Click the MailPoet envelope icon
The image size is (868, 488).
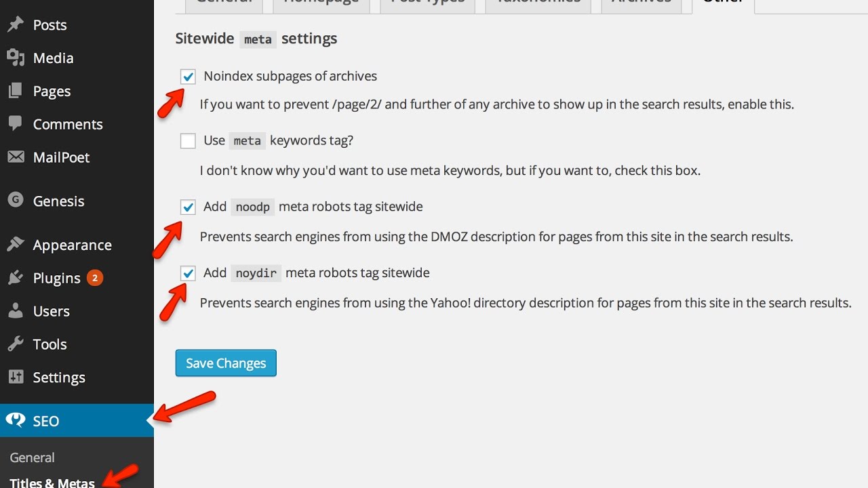point(15,157)
